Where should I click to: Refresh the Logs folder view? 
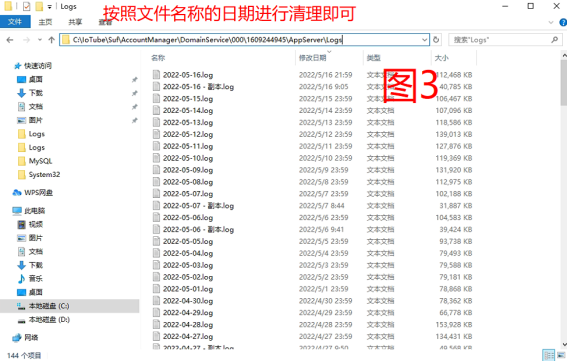[436, 40]
